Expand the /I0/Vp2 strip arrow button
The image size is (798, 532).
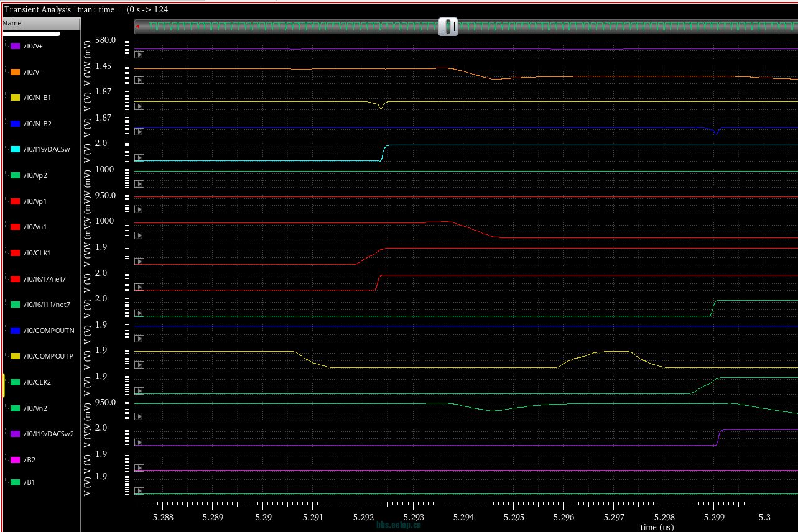139,184
